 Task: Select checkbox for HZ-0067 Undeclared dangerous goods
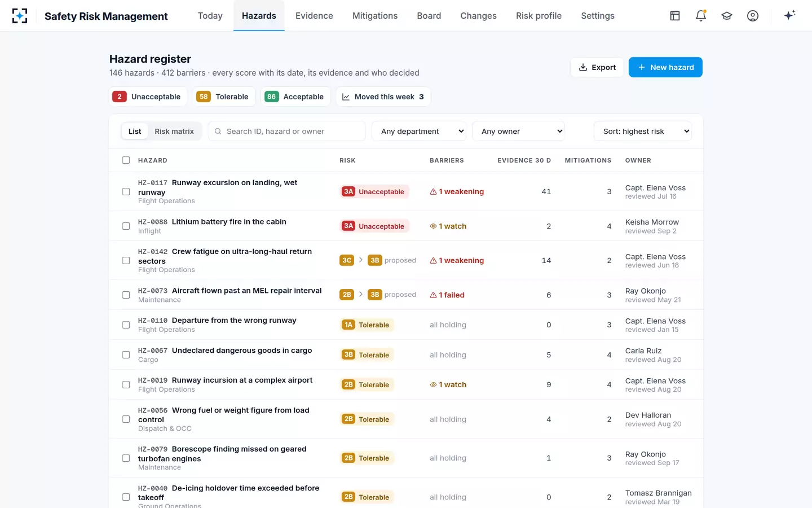pos(126,355)
